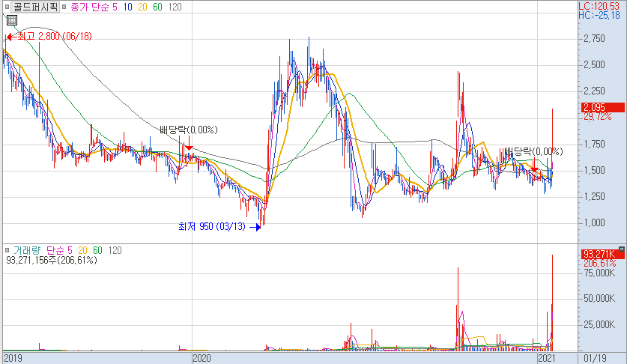The image size is (627, 364).
Task: Click the price MA 20 legend value
Action: pyautogui.click(x=143, y=7)
